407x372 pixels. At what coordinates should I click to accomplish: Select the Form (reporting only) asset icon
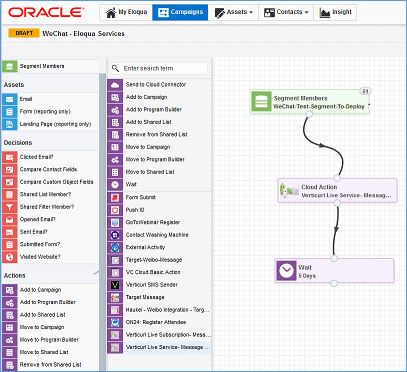tap(9, 112)
